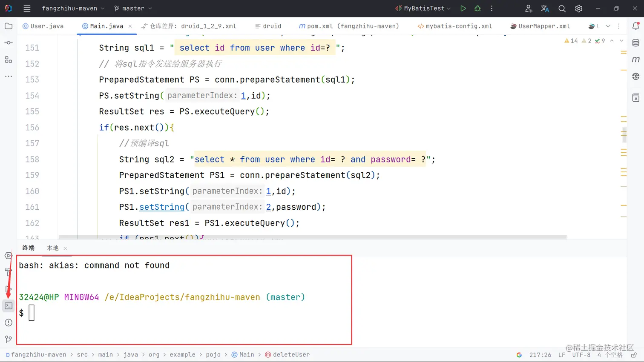This screenshot has height=362, width=644.
Task: Switch to the druid tab
Action: click(268, 26)
